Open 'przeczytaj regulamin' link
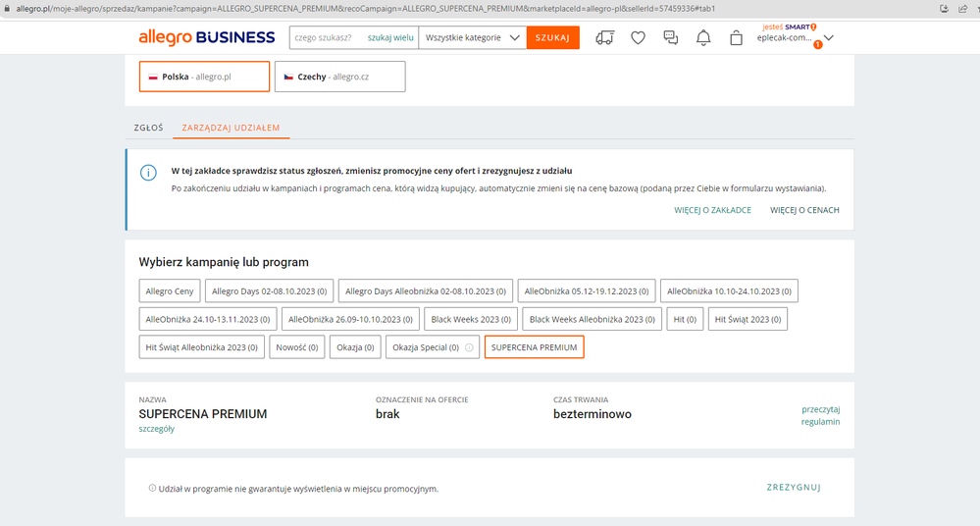The height and width of the screenshot is (526, 980). click(821, 415)
